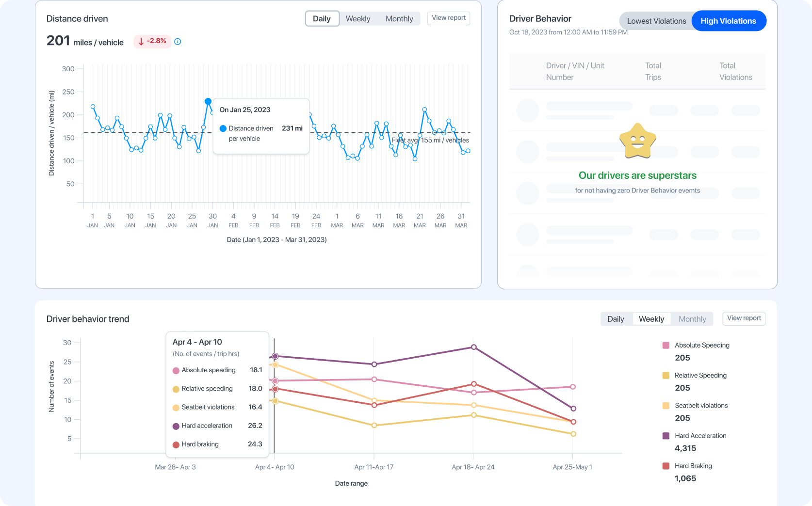Viewport: 812px width, 506px height.
Task: Select Weekly tab in Driver behavior trend
Action: tap(651, 319)
